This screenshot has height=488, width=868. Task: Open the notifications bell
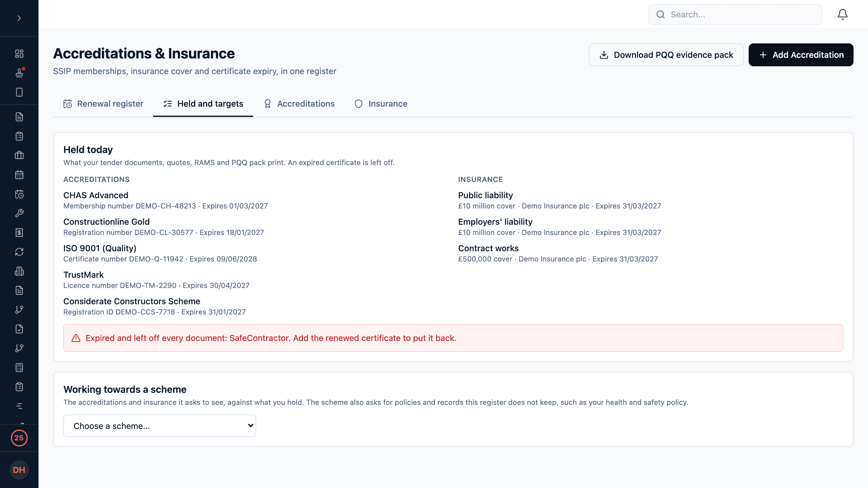[x=842, y=14]
